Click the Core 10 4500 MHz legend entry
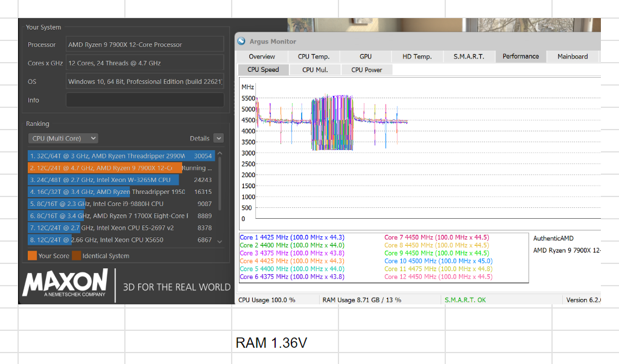The image size is (619, 364). 438,261
